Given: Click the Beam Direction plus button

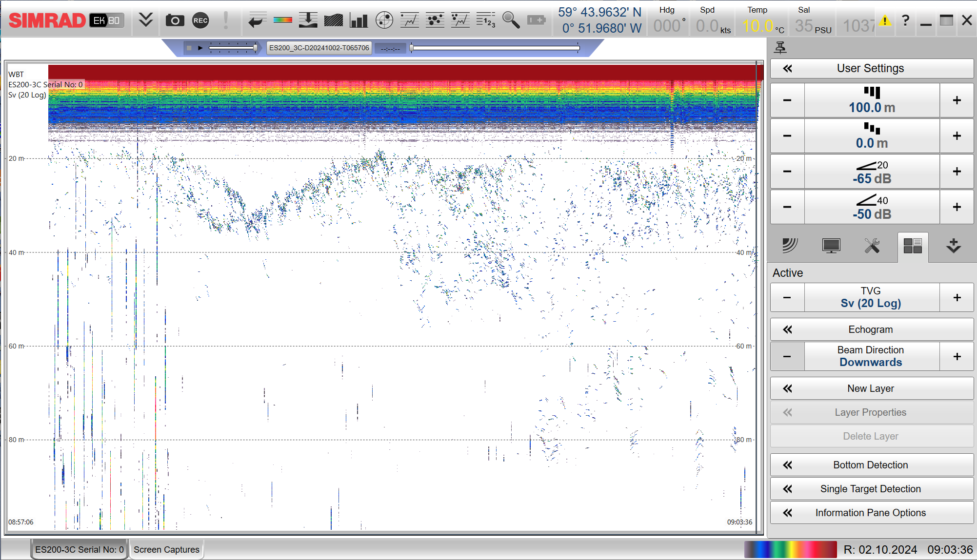Looking at the screenshot, I should point(957,357).
